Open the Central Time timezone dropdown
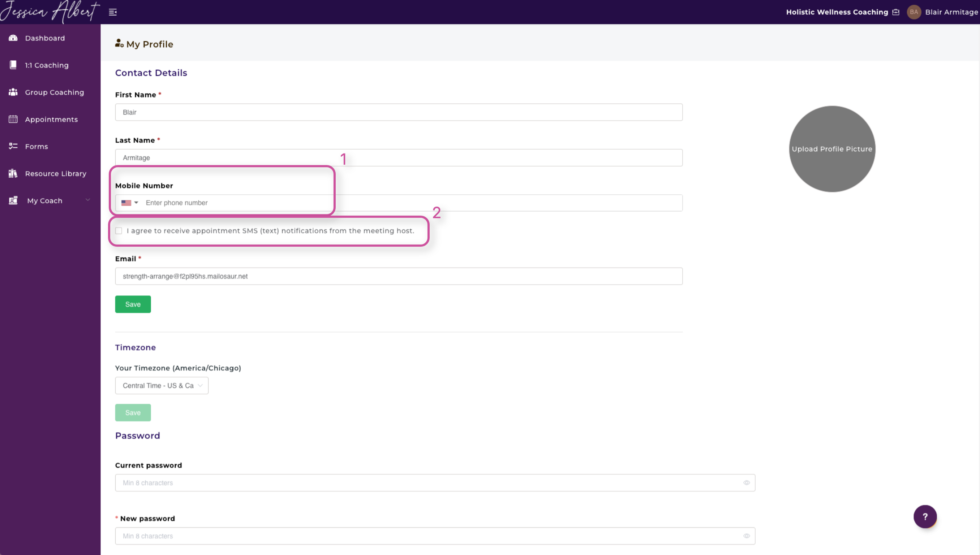980x555 pixels. (162, 385)
